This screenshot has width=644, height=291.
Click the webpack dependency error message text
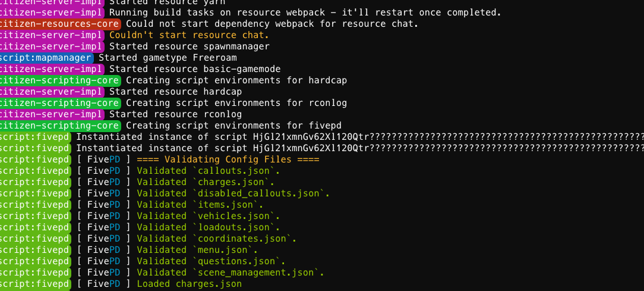pos(273,24)
